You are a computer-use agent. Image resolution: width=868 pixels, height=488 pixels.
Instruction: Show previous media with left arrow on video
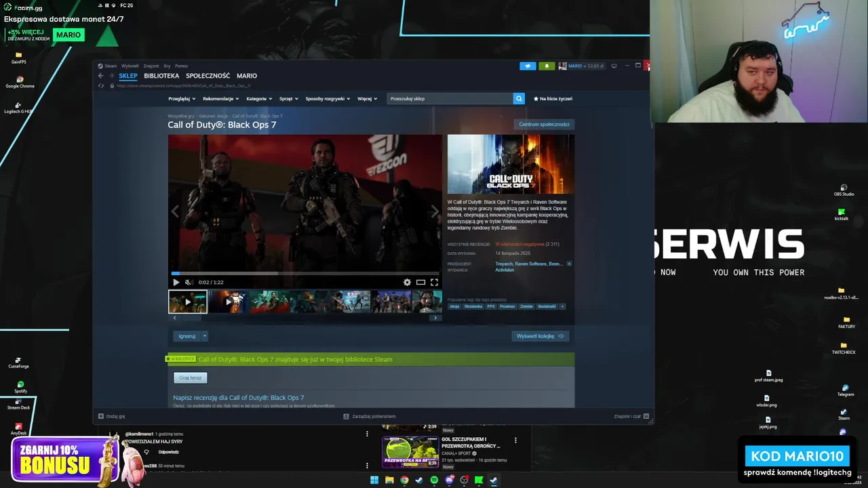coord(175,211)
